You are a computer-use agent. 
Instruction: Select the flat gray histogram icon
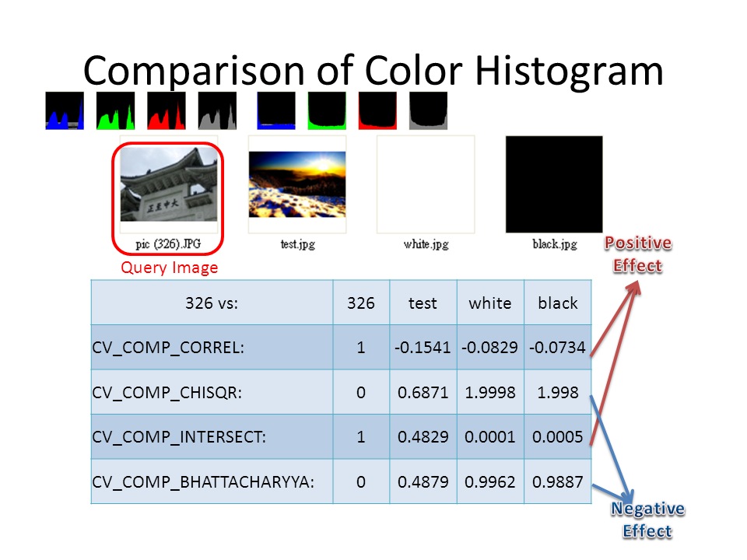pos(428,110)
